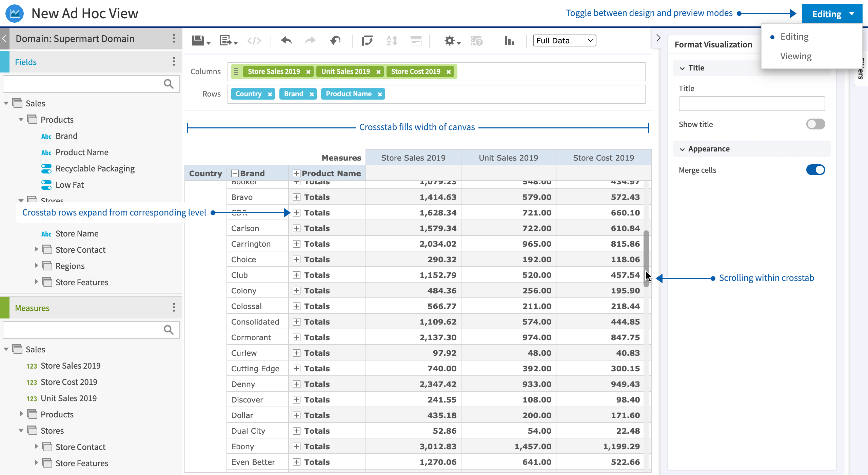868x475 pixels.
Task: Click the Fields search magnifier icon
Action: click(x=169, y=84)
